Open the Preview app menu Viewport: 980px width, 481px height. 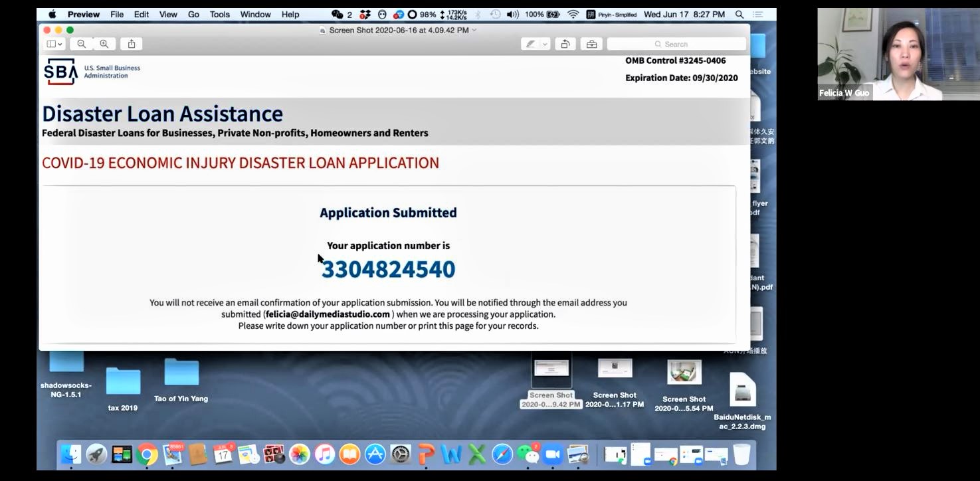point(84,14)
